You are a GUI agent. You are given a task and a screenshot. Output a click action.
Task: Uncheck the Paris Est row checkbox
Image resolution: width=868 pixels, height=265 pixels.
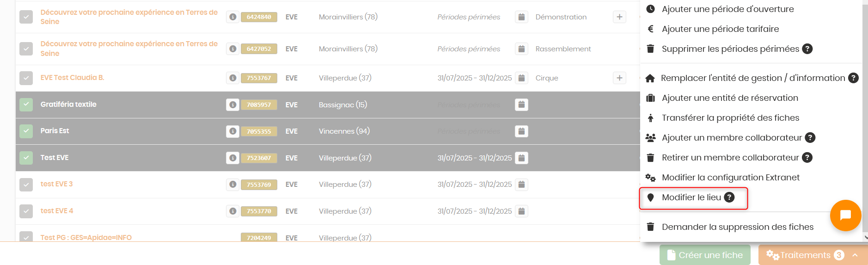coord(26,131)
